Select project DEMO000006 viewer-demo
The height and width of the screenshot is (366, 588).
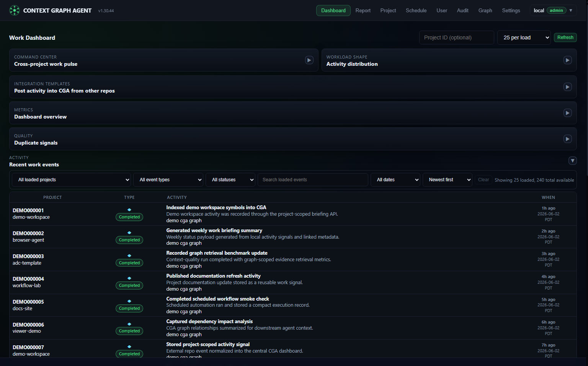click(x=28, y=328)
